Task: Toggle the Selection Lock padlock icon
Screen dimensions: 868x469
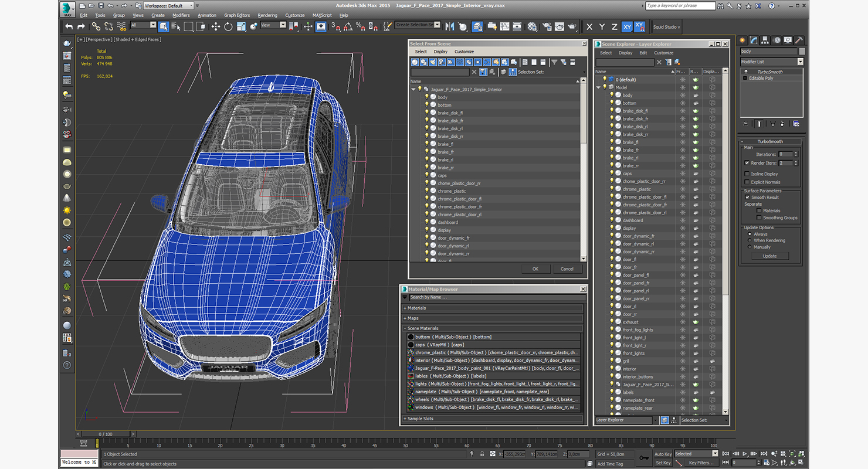Action: pyautogui.click(x=482, y=454)
